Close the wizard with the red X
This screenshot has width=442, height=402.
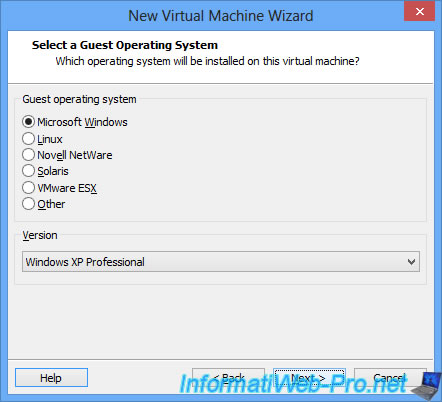[419, 11]
